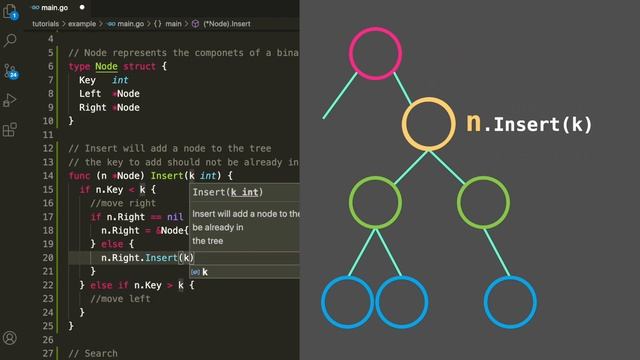
Task: Click the 'Left' field on line 8
Action: point(90,94)
